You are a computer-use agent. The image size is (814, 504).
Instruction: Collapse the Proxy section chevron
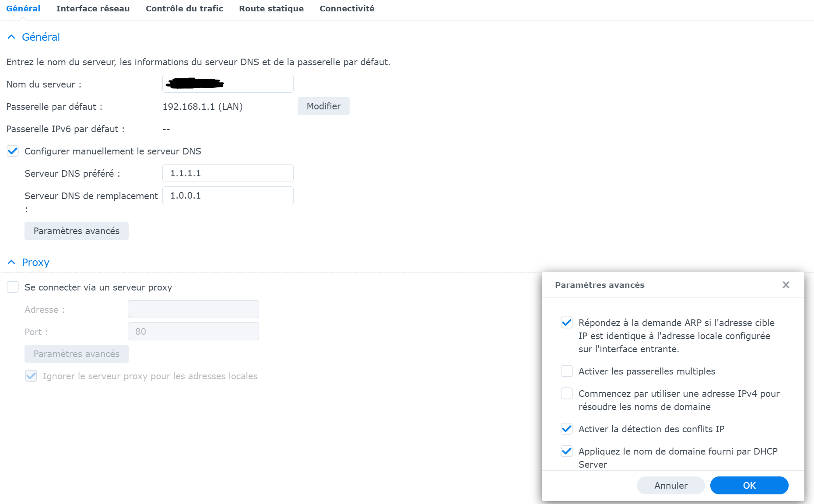click(x=12, y=262)
